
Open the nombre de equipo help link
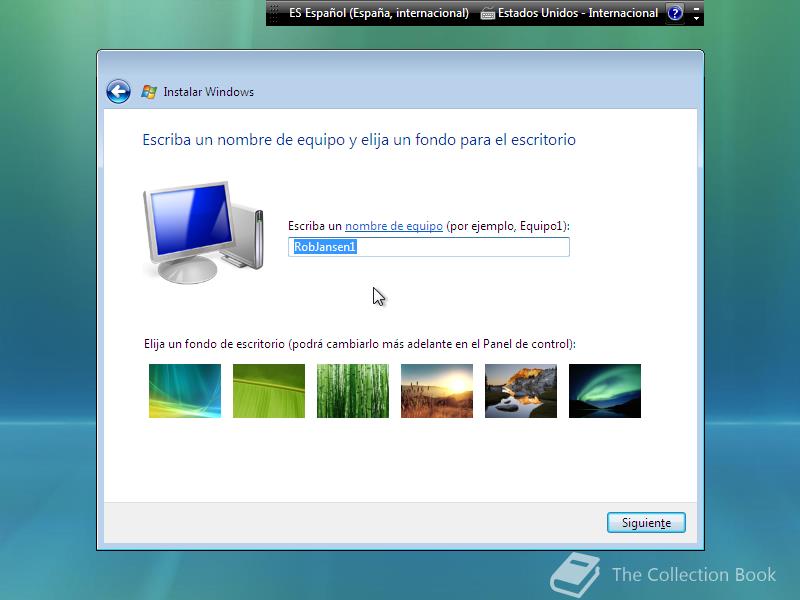(x=394, y=226)
